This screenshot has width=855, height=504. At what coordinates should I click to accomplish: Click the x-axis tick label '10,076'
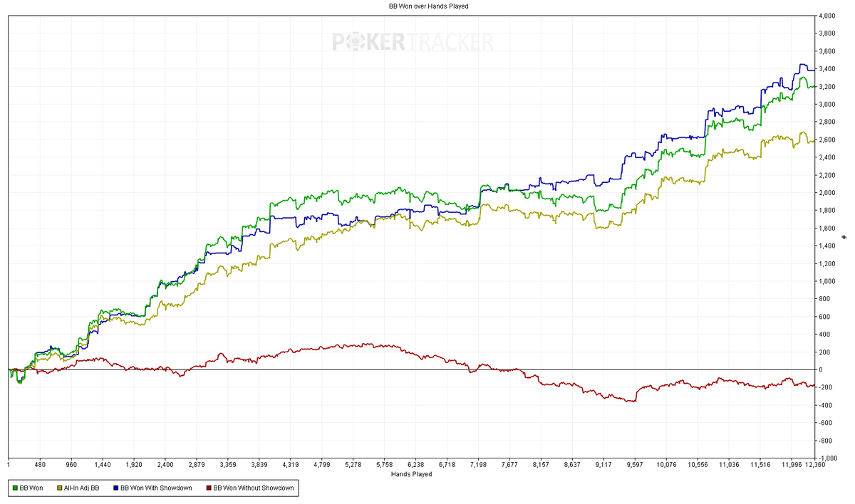[666, 465]
